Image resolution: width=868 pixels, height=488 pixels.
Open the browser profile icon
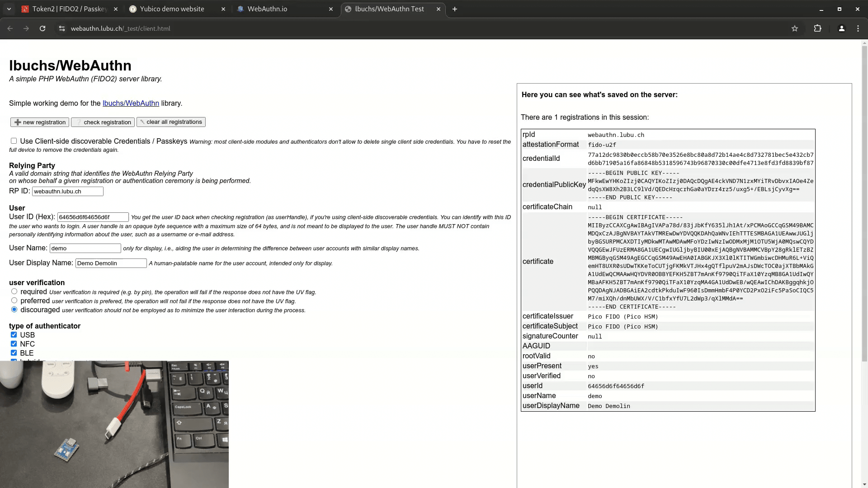coord(841,28)
